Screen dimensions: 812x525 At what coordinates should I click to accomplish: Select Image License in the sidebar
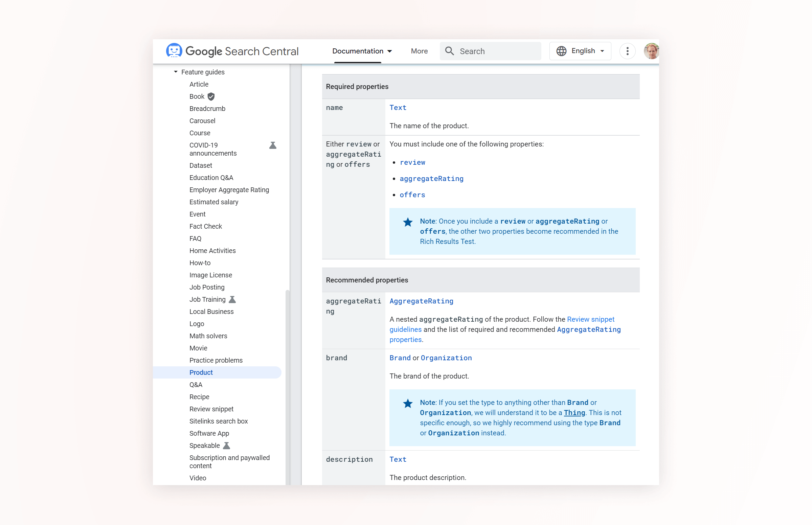click(211, 275)
